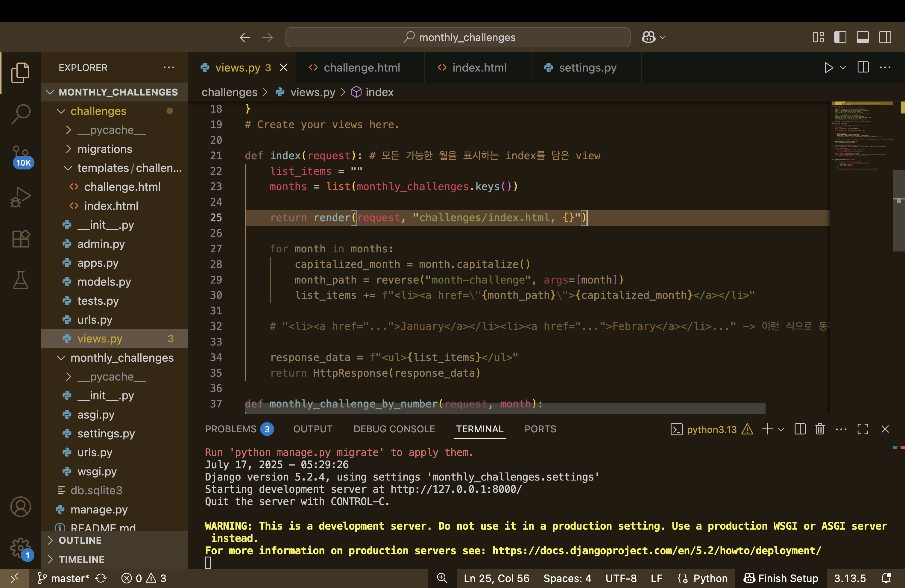This screenshot has width=905, height=588.
Task: Switch to the PROBLEMS panel tab
Action: click(230, 429)
